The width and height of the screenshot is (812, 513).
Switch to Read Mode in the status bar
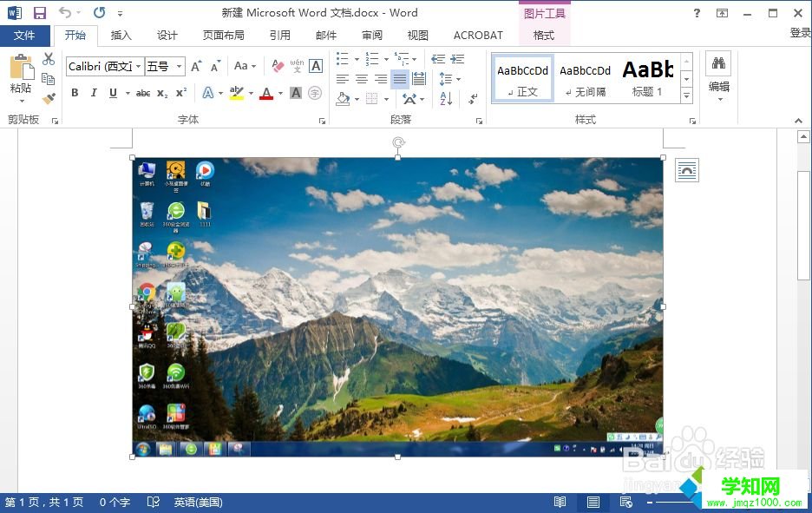(560, 502)
